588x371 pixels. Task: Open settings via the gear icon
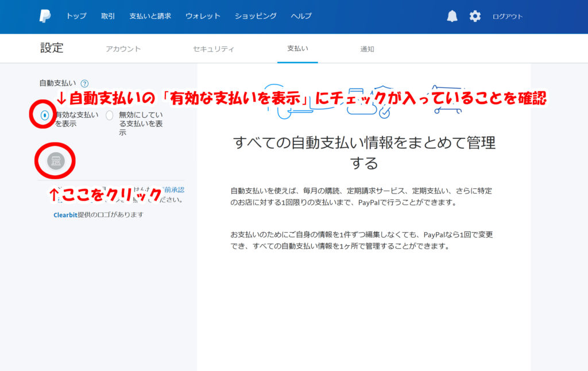coord(475,16)
